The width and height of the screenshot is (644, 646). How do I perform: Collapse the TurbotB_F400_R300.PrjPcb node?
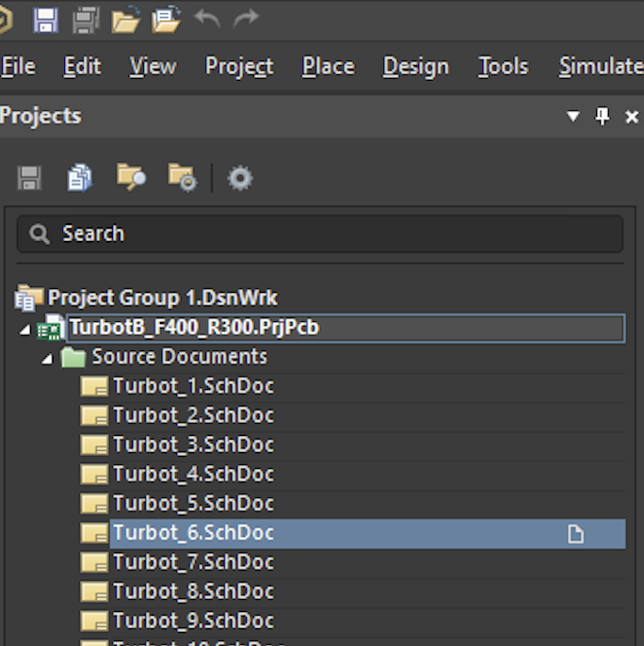[25, 330]
